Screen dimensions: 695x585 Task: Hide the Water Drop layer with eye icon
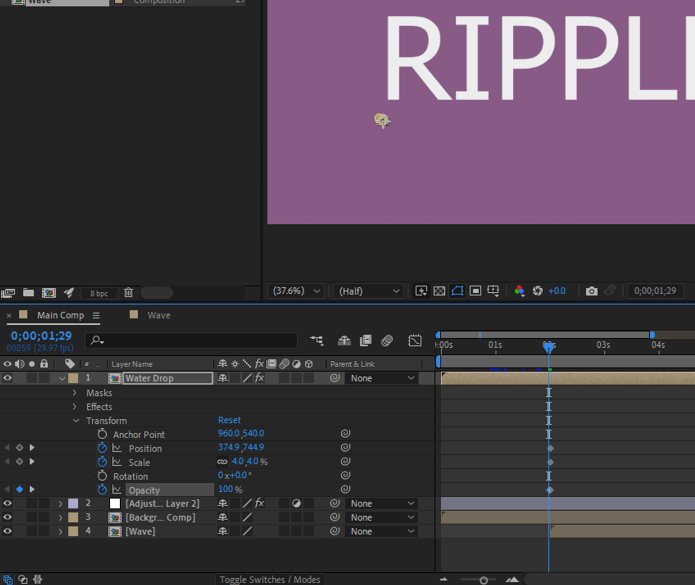click(7, 378)
